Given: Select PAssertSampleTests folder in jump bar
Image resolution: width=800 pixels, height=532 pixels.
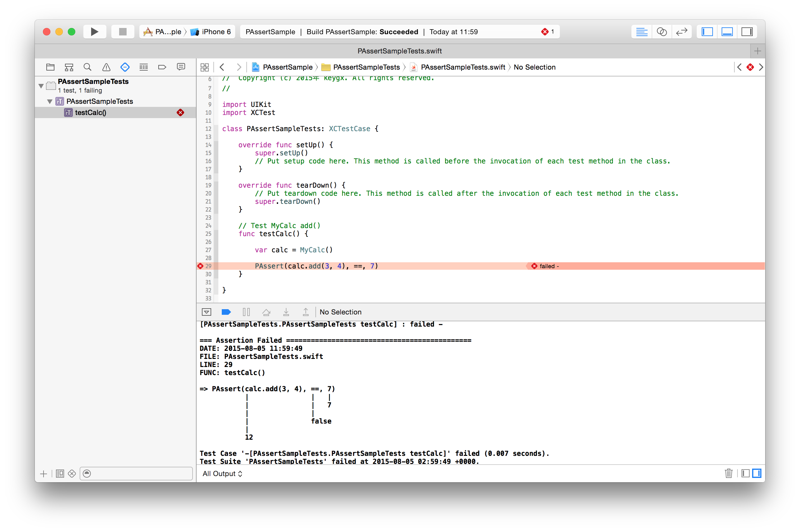Looking at the screenshot, I should pyautogui.click(x=361, y=67).
